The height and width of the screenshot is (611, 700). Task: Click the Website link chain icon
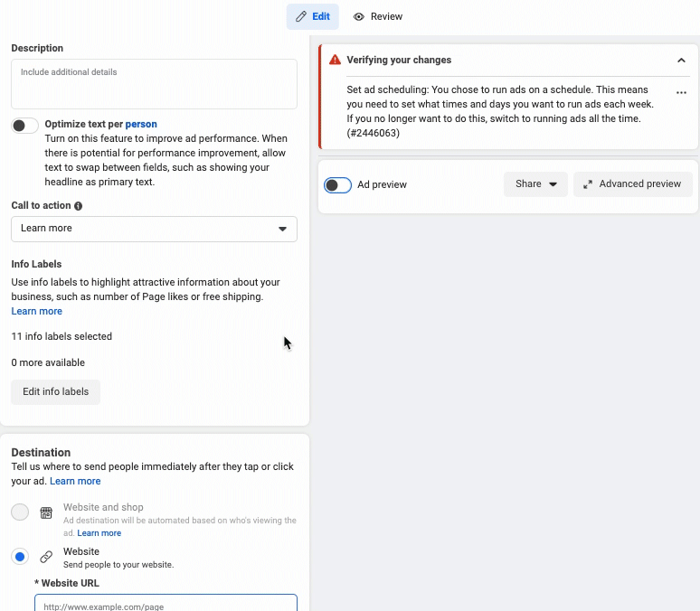[x=46, y=557]
